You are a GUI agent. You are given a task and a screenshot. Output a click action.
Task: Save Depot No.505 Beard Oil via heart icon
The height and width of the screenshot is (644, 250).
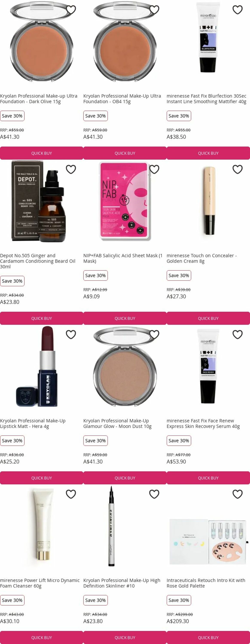pos(71,169)
